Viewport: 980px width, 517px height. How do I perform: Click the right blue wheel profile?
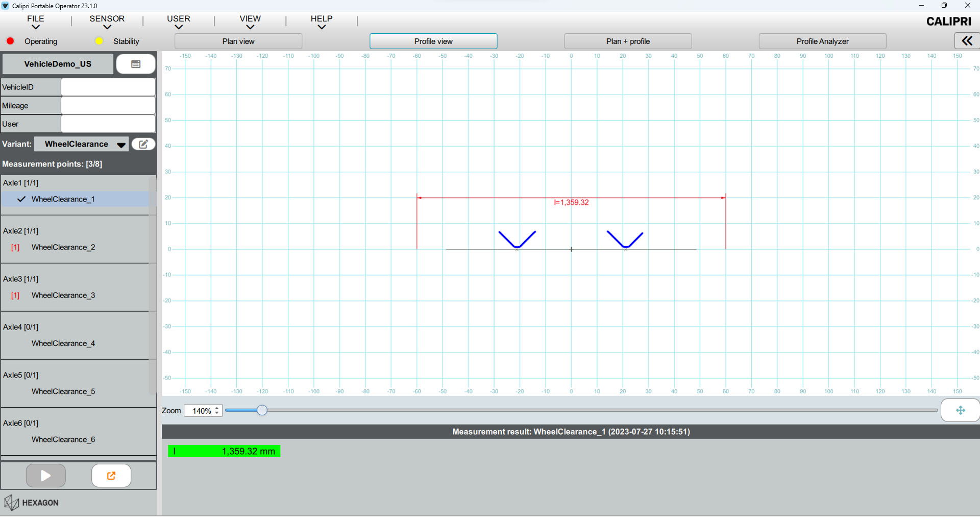pos(625,239)
